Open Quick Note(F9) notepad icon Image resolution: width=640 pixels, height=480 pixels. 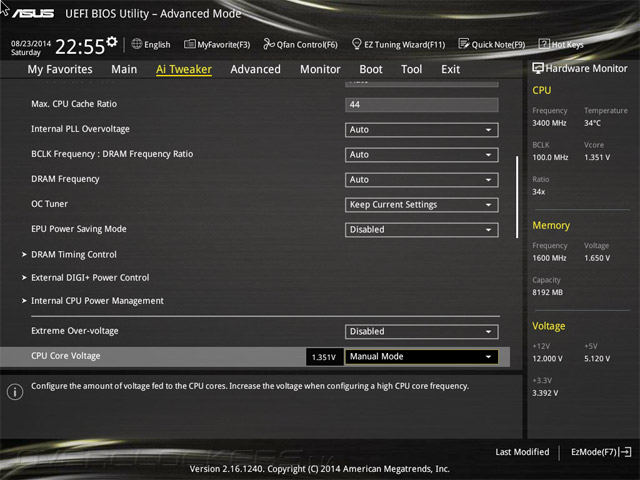[464, 44]
